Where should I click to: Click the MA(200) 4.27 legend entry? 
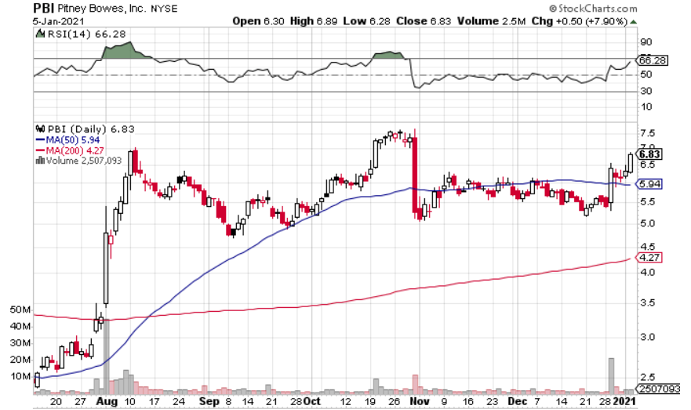[70, 150]
